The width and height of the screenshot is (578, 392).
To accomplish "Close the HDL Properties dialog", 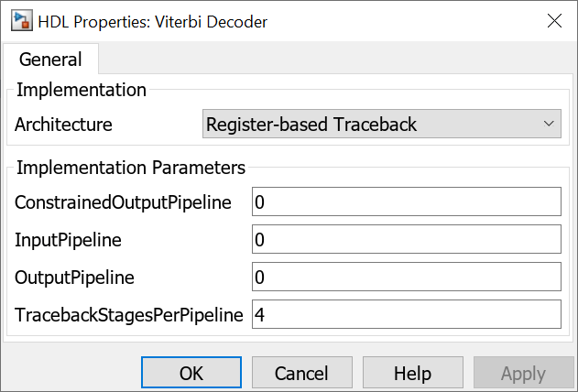I will coord(552,20).
